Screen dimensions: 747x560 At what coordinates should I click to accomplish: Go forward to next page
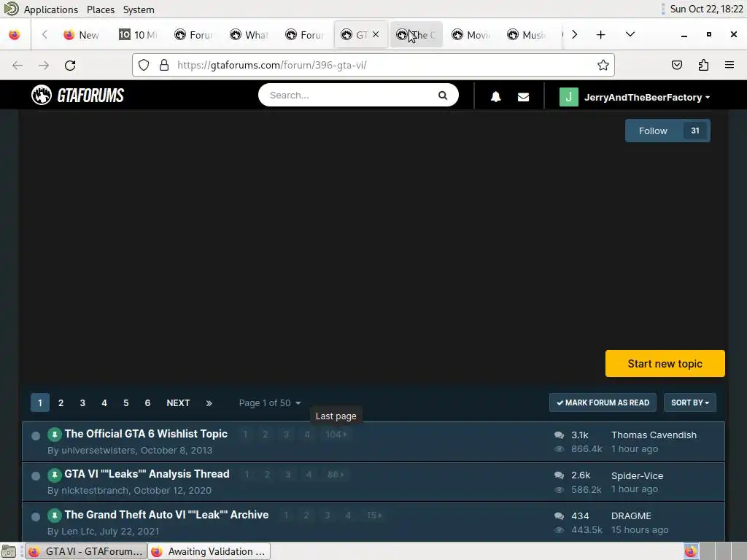click(44, 65)
